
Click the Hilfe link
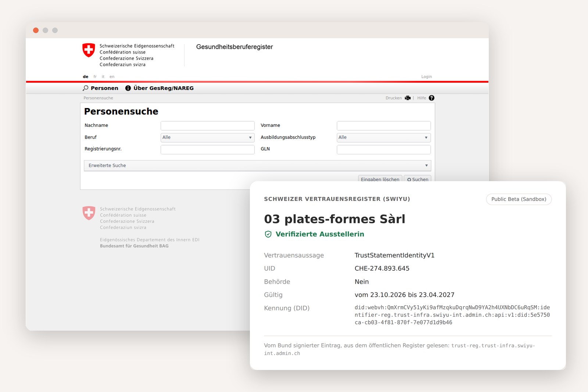422,98
